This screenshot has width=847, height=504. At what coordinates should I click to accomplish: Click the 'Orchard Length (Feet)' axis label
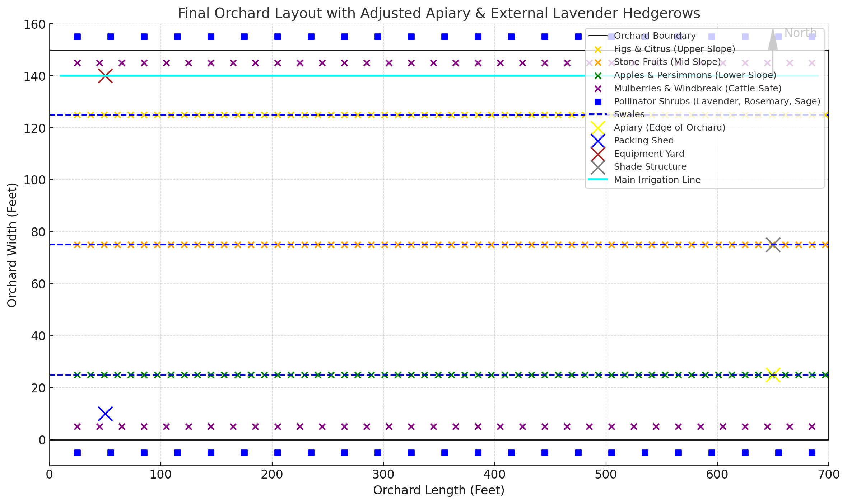click(439, 490)
